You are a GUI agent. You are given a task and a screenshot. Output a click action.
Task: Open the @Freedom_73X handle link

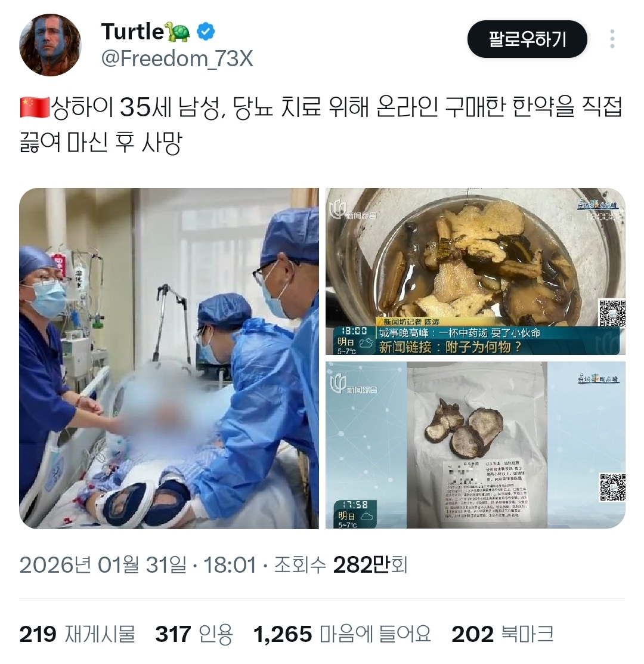(x=177, y=58)
